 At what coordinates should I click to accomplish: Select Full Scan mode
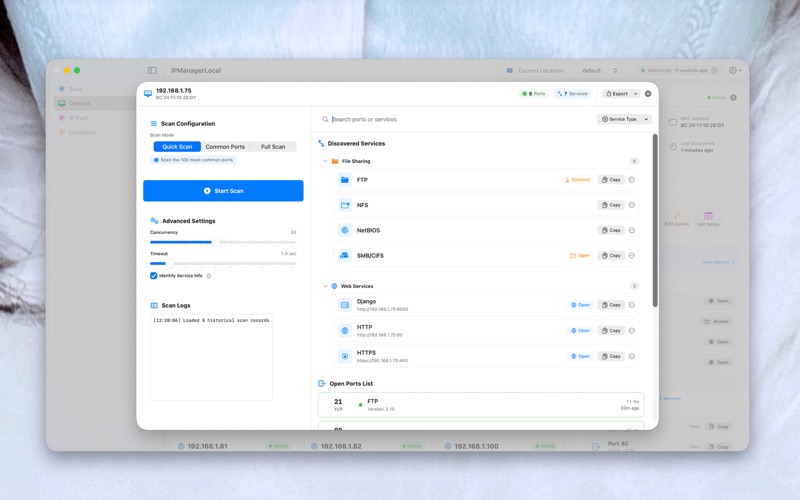[x=273, y=146]
